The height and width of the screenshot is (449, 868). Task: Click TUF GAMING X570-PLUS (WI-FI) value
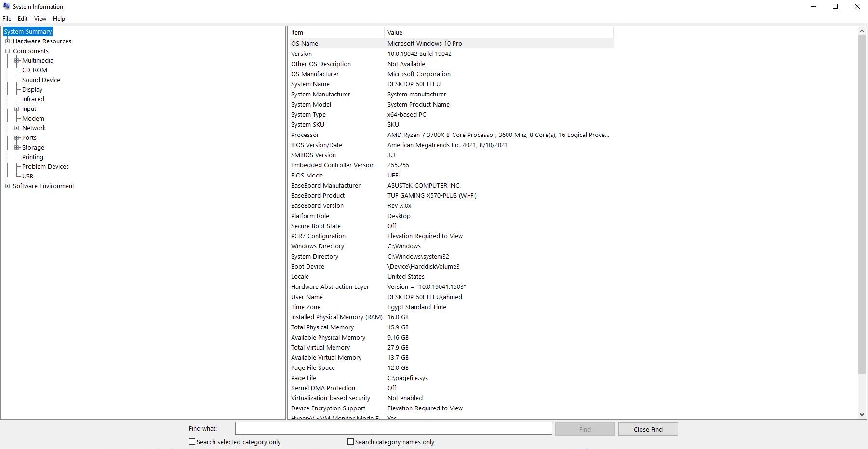pos(432,196)
